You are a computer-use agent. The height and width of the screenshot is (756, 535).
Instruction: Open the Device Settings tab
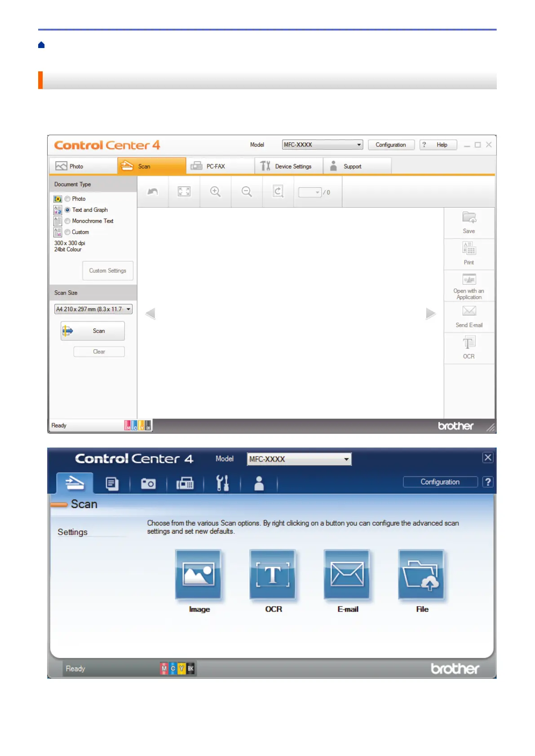tap(288, 166)
